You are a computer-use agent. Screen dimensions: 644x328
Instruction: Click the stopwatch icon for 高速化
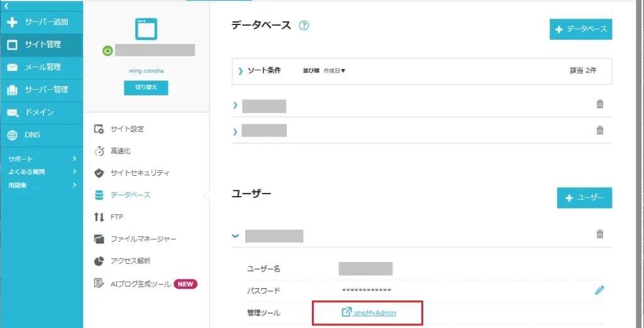tap(99, 151)
